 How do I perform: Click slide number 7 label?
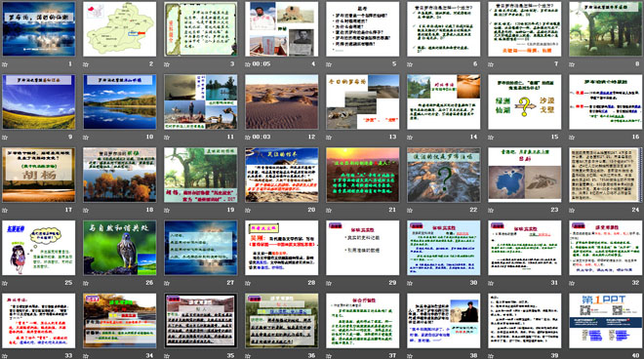coord(556,64)
